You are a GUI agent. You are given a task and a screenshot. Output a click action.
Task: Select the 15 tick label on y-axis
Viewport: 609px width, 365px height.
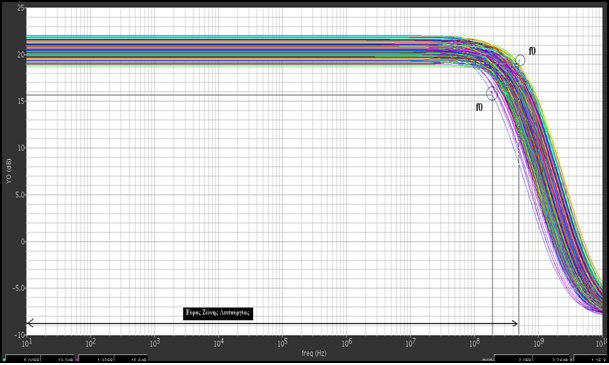coord(21,101)
